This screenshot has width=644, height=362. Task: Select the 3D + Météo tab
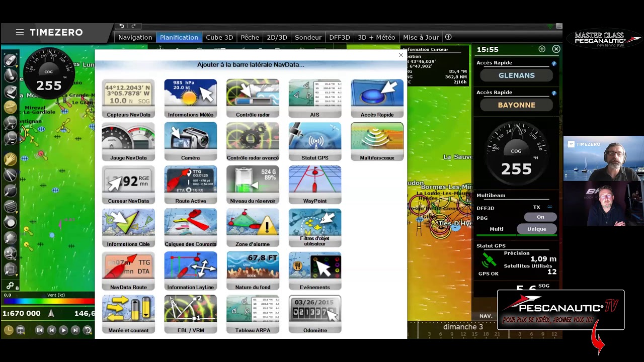pos(376,37)
